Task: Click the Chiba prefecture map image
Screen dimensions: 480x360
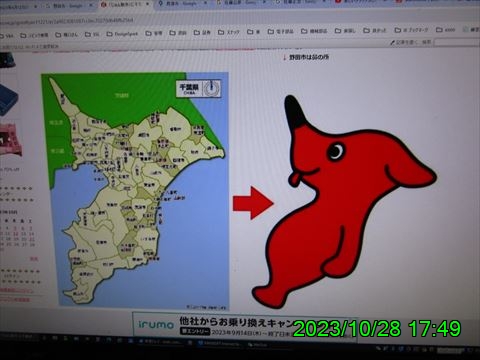Action: pos(135,191)
